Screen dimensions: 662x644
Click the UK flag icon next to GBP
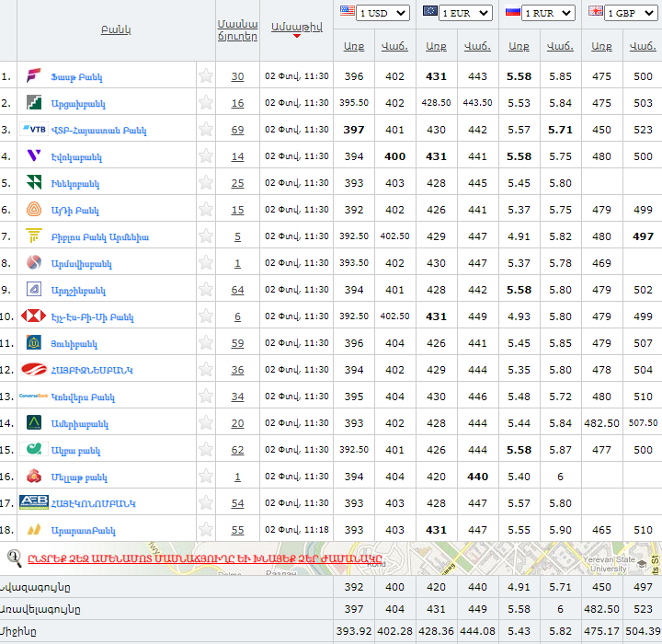[595, 11]
